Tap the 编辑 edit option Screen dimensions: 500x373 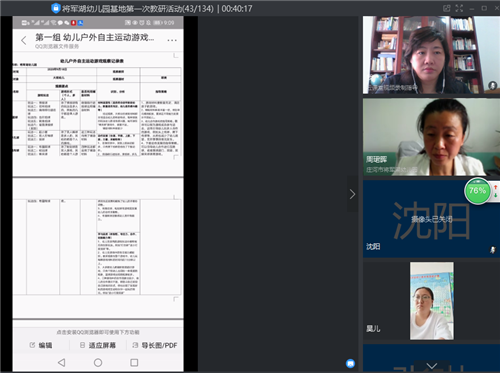click(x=41, y=345)
